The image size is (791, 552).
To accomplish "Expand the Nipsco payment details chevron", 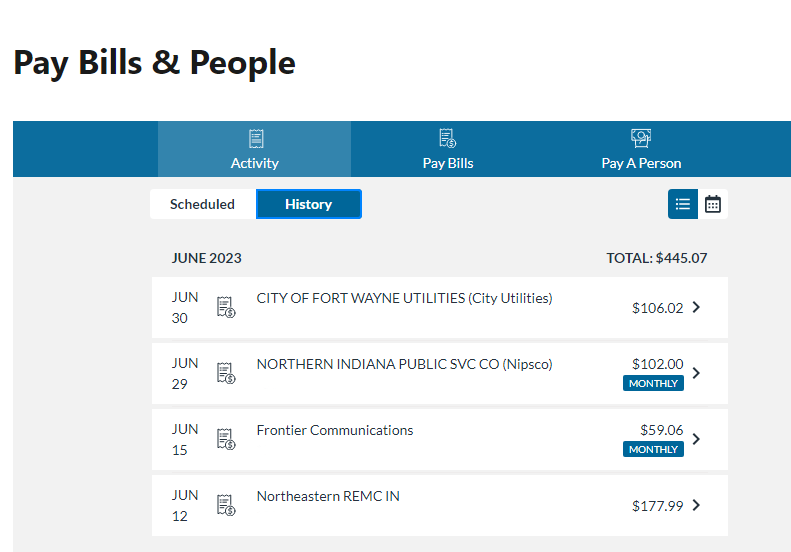I will tap(697, 373).
